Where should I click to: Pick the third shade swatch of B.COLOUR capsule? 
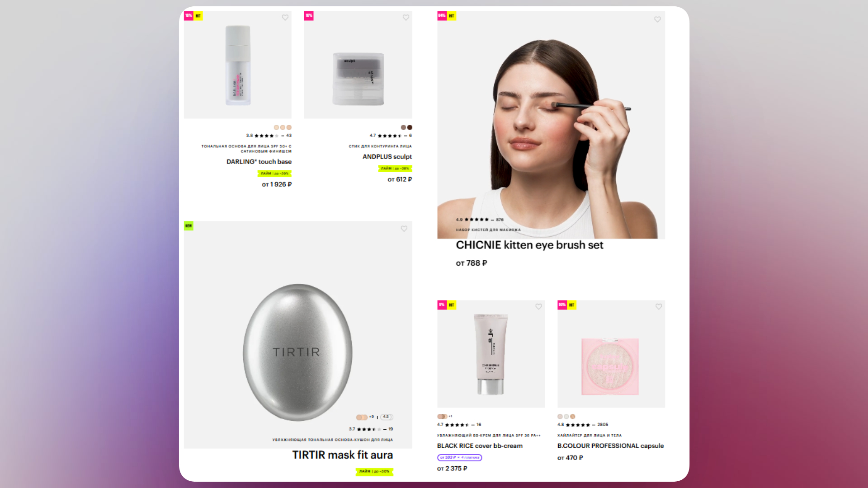[x=573, y=417]
